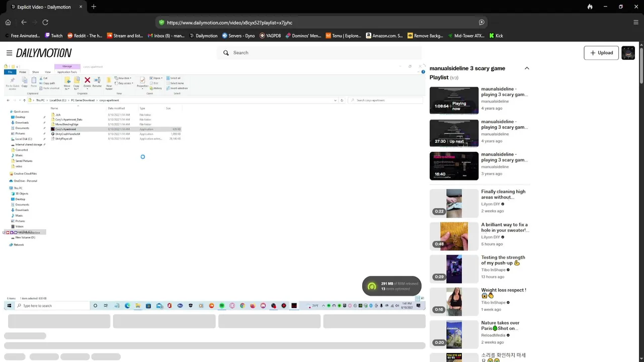Open the Finally cleaning high areas video thumbnail

click(454, 203)
